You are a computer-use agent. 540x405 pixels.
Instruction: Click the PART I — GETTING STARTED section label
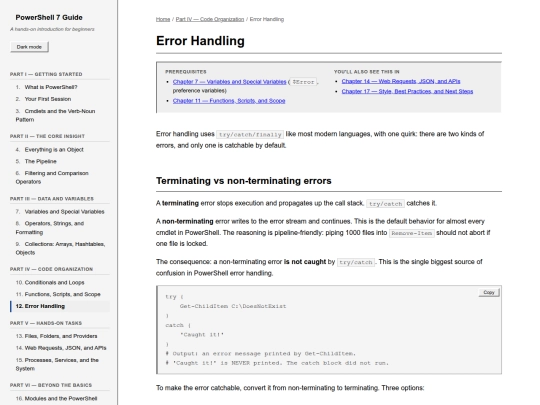coord(46,74)
